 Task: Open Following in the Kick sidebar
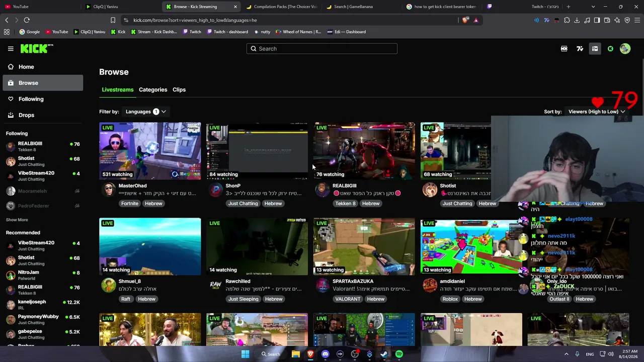pyautogui.click(x=43, y=99)
